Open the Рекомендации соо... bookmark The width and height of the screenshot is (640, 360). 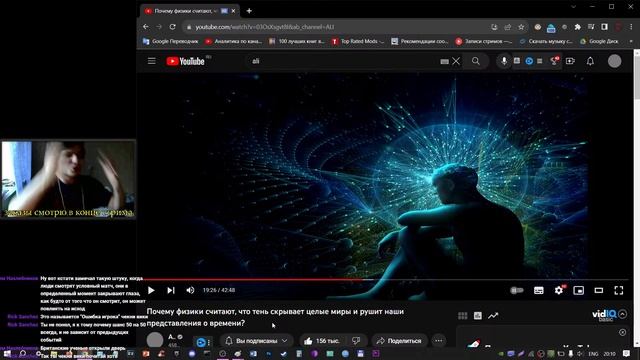tap(420, 41)
